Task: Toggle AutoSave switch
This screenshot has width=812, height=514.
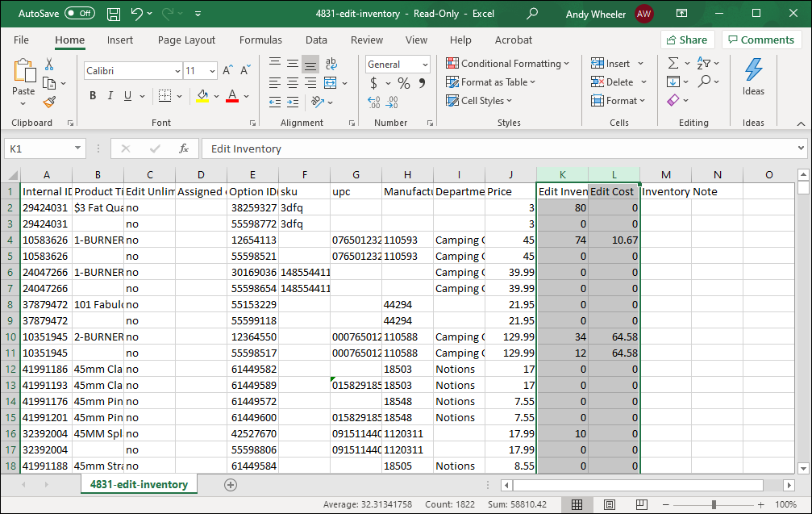Action: [x=80, y=14]
